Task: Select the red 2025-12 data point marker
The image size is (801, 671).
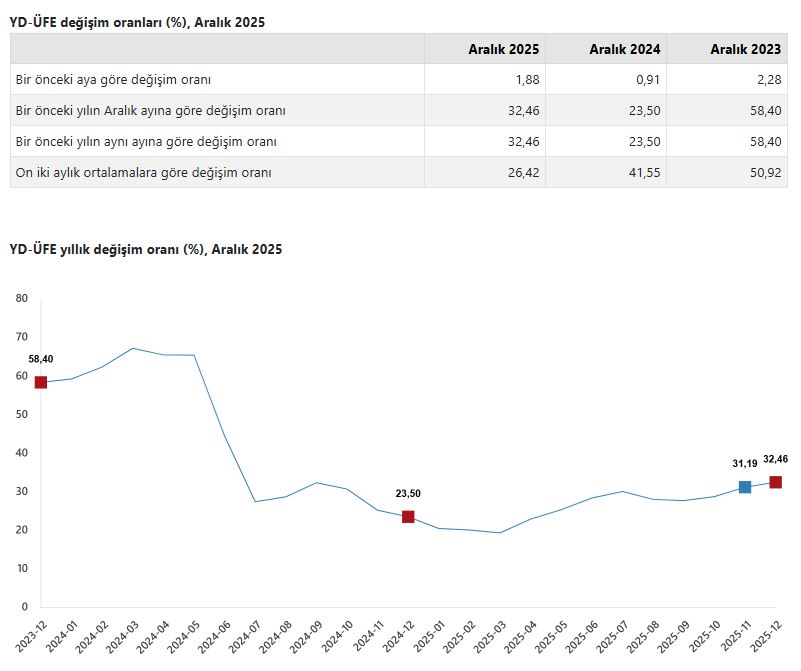Action: point(775,482)
